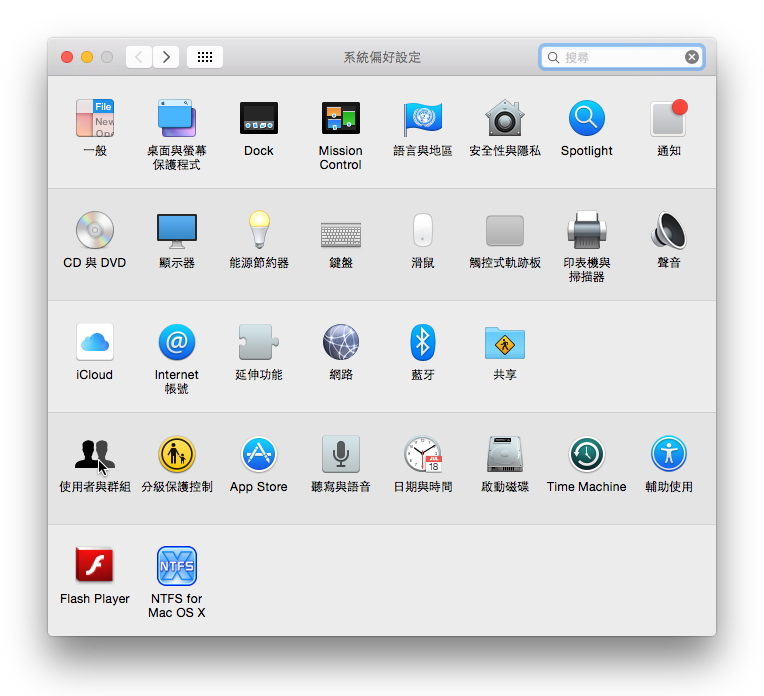Open the App Store preferences pane
The width and height of the screenshot is (764, 696).
coord(258,455)
